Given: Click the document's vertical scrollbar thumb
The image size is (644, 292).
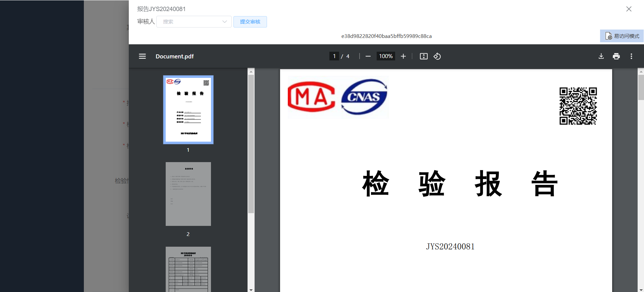Looking at the screenshot, I should click(641, 87).
